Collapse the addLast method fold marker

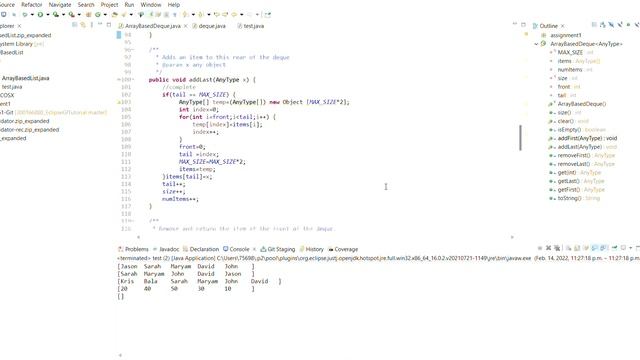[x=133, y=80]
